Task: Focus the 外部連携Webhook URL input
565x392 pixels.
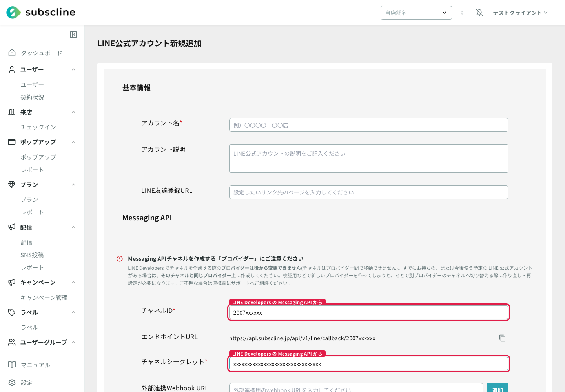Action: [x=356, y=388]
